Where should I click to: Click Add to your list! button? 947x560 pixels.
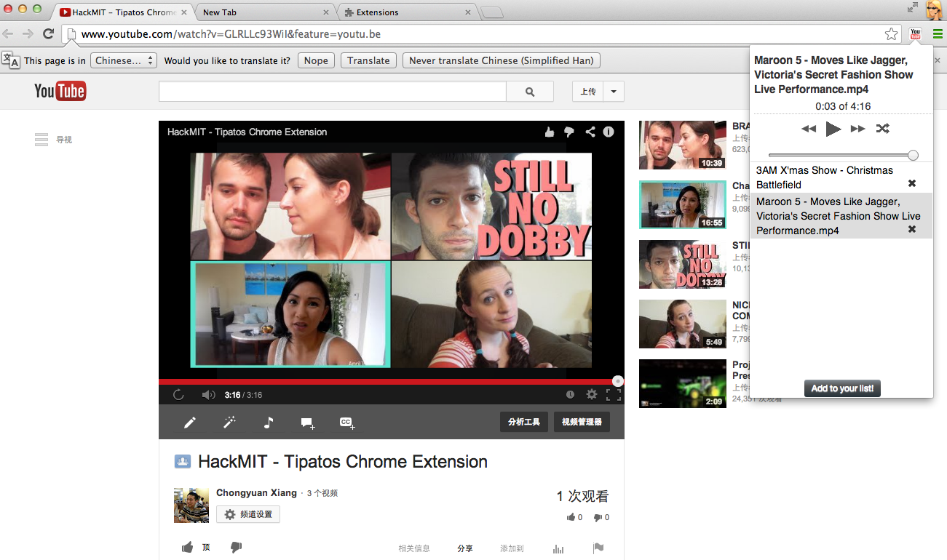842,388
